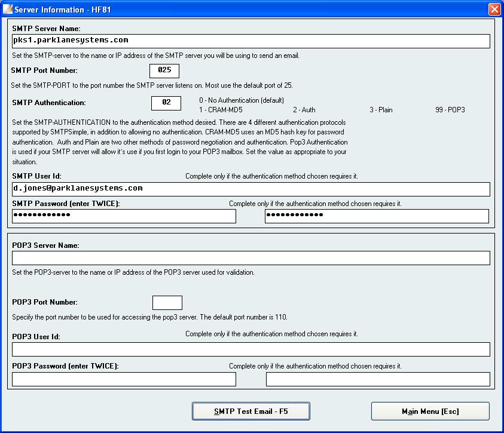Click the '99 - POP3' authentication option text
504x433 pixels.
(450, 110)
